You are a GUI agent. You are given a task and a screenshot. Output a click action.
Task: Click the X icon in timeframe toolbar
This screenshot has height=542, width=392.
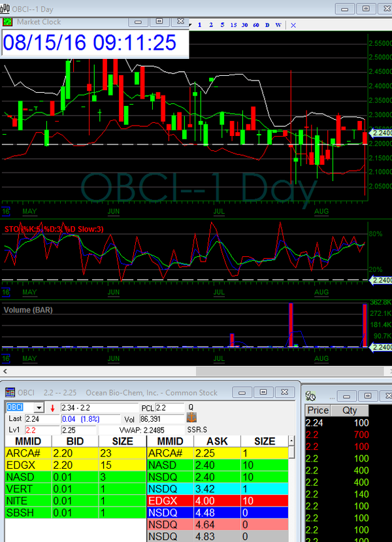[293, 25]
